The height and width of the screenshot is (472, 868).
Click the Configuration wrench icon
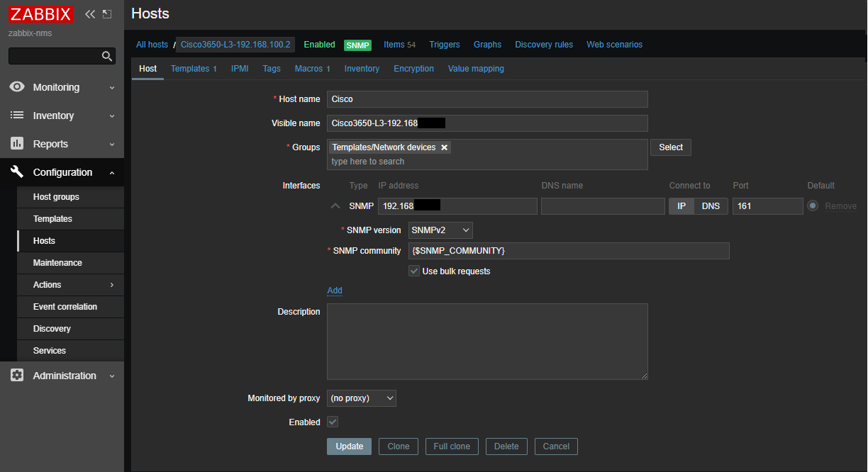(x=17, y=172)
